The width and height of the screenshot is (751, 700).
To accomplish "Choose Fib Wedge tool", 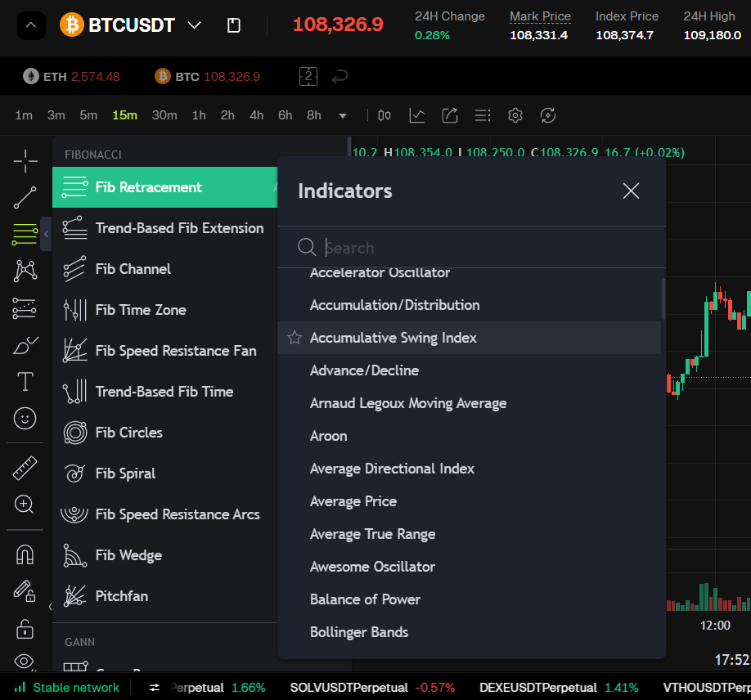I will pyautogui.click(x=164, y=555).
